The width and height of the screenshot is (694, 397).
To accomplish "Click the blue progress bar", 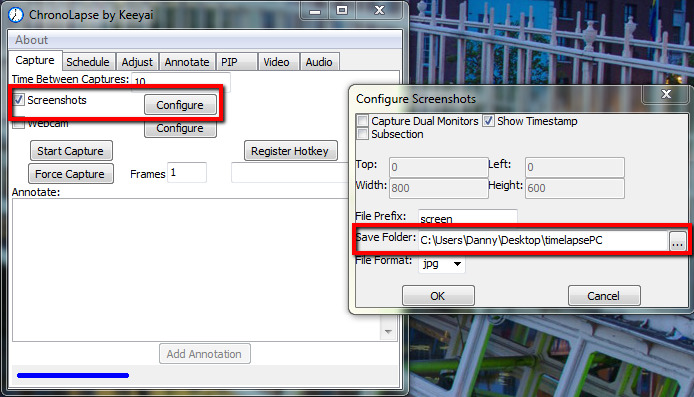I will tap(73, 375).
